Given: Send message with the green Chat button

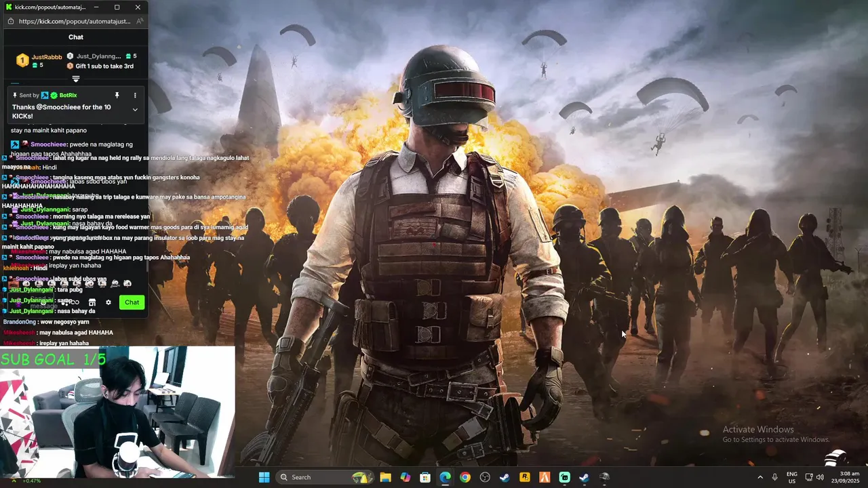Looking at the screenshot, I should point(132,302).
